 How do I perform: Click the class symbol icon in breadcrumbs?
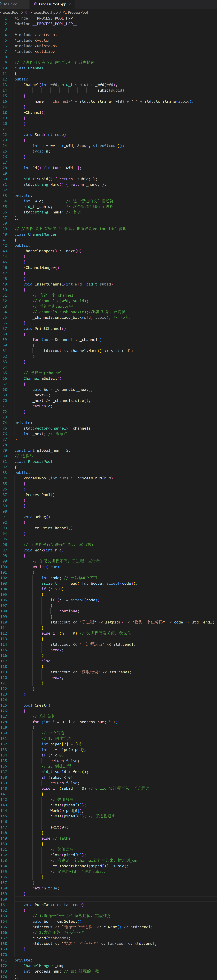[x=65, y=13]
